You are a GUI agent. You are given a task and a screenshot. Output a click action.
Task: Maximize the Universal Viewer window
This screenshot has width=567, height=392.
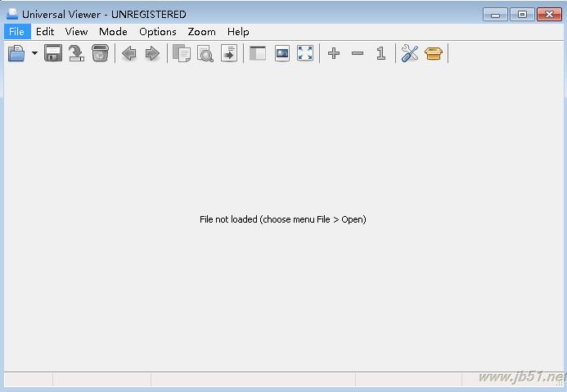pyautogui.click(x=522, y=15)
